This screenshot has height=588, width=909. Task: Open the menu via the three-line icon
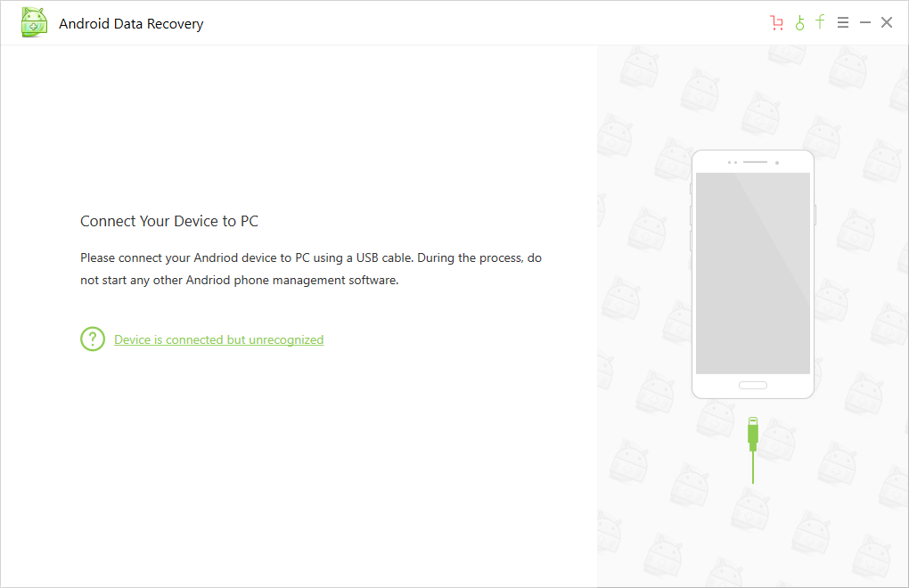842,21
